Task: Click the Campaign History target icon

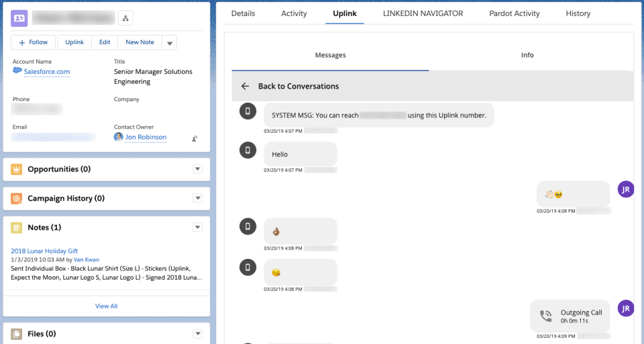Action: [x=17, y=198]
